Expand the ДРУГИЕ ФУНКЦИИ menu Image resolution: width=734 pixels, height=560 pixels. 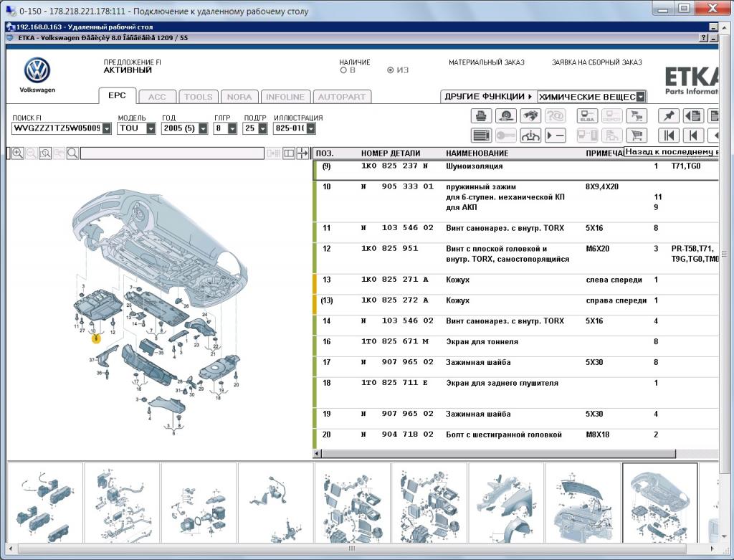(x=488, y=97)
